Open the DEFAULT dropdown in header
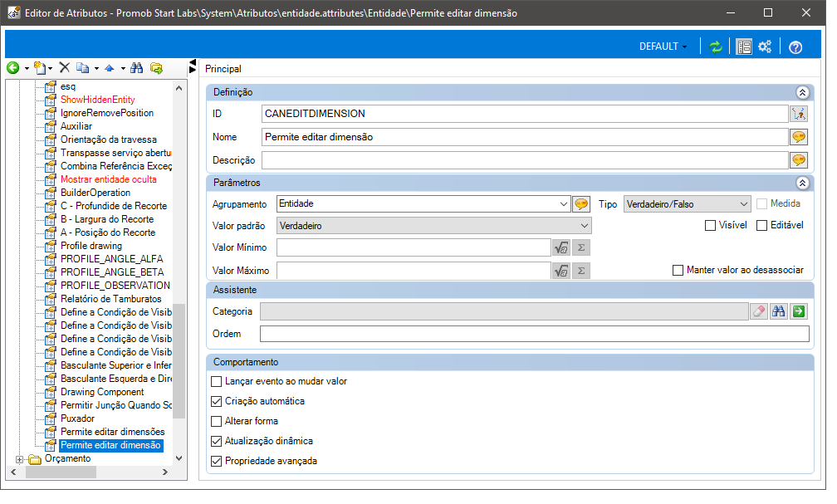This screenshot has width=837, height=504. coord(663,47)
